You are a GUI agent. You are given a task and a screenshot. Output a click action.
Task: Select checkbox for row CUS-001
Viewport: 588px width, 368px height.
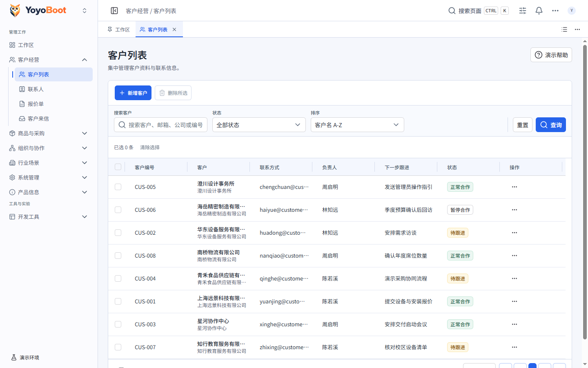pyautogui.click(x=118, y=301)
